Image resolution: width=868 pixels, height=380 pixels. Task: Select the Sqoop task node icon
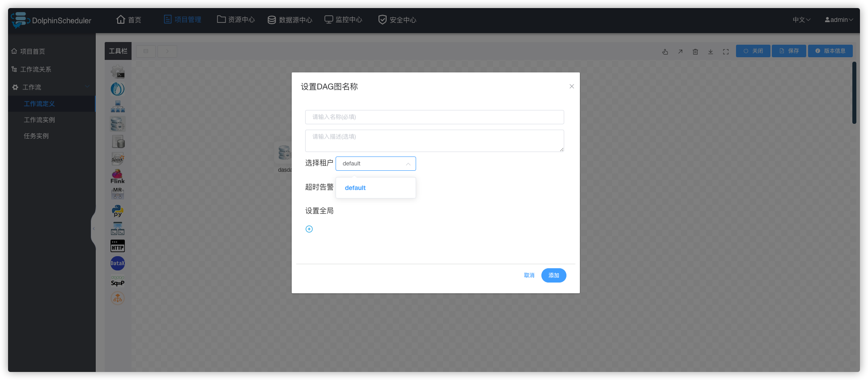coord(118,281)
